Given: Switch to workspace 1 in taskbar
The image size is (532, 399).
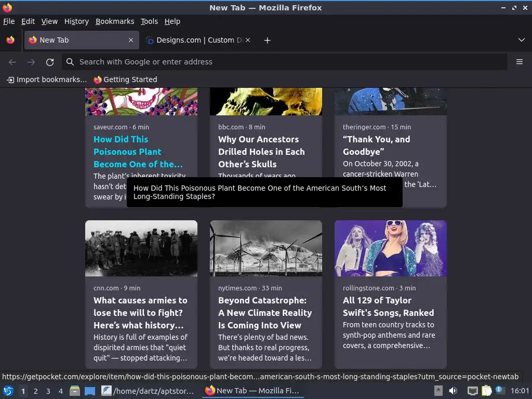Looking at the screenshot, I should click(23, 391).
